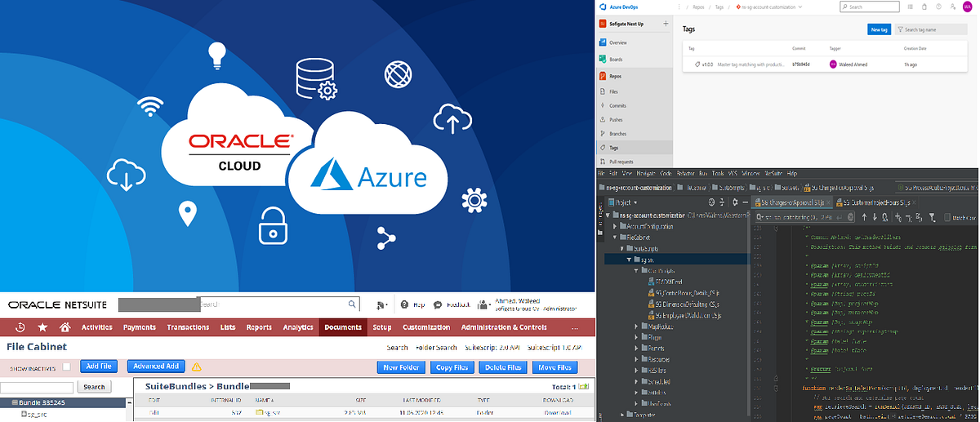Go to NetSuite Home icon
This screenshot has height=422, width=980.
pyautogui.click(x=65, y=327)
